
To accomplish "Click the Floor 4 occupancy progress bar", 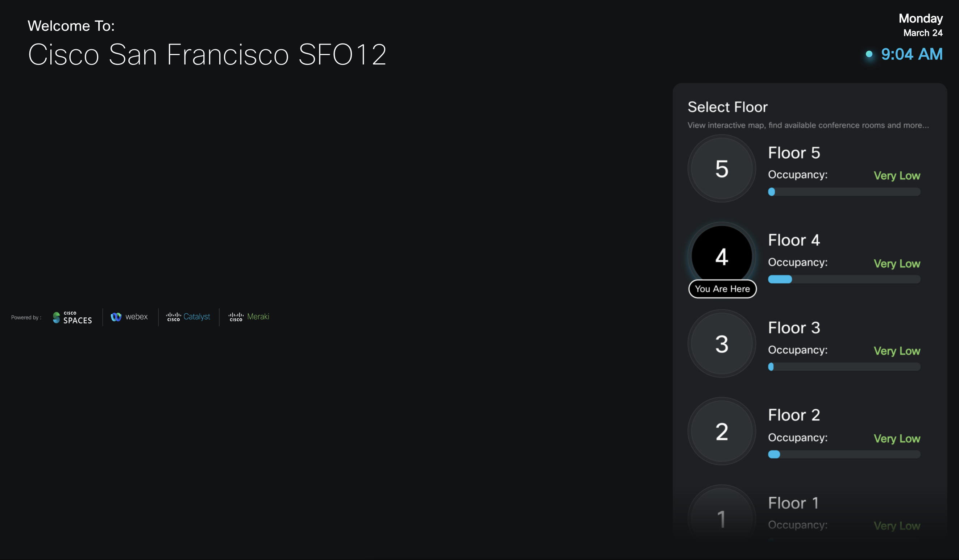I will [x=843, y=279].
